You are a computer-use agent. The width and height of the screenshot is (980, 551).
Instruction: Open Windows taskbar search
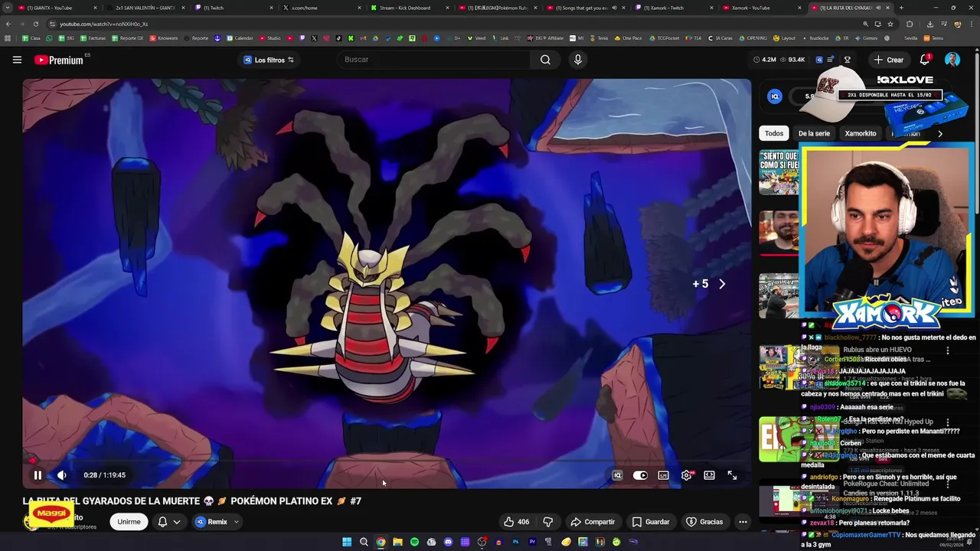click(x=364, y=542)
